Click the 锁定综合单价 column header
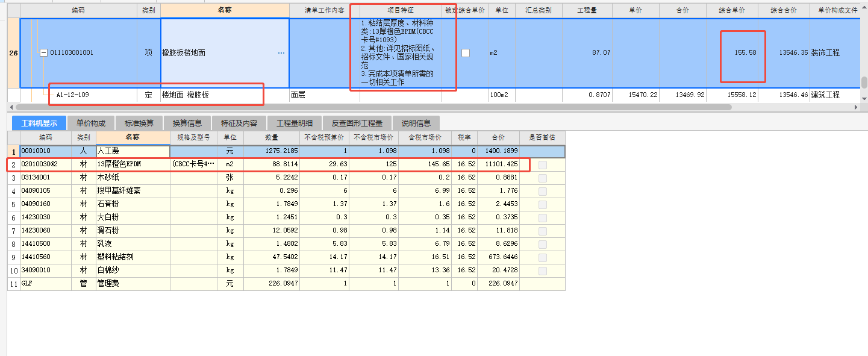Screen dimensions: 868x356 pos(465,11)
